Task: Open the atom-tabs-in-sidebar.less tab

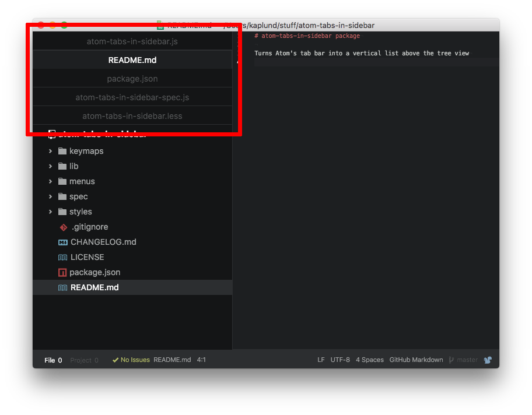Action: coord(132,116)
